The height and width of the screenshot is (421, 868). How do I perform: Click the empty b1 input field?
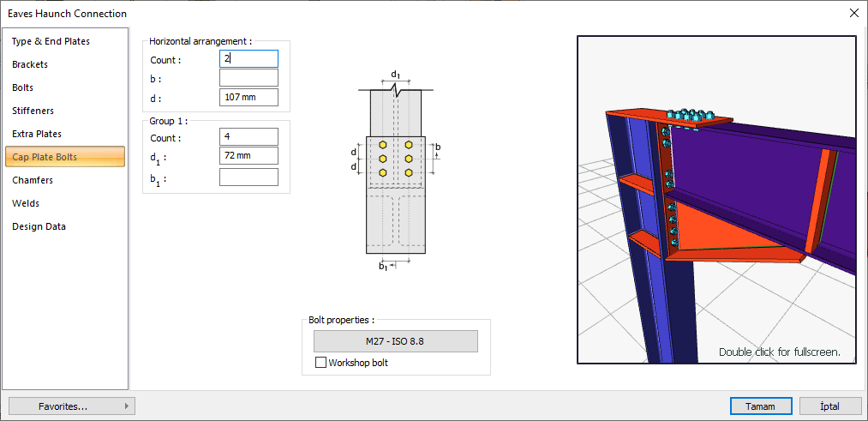click(248, 177)
